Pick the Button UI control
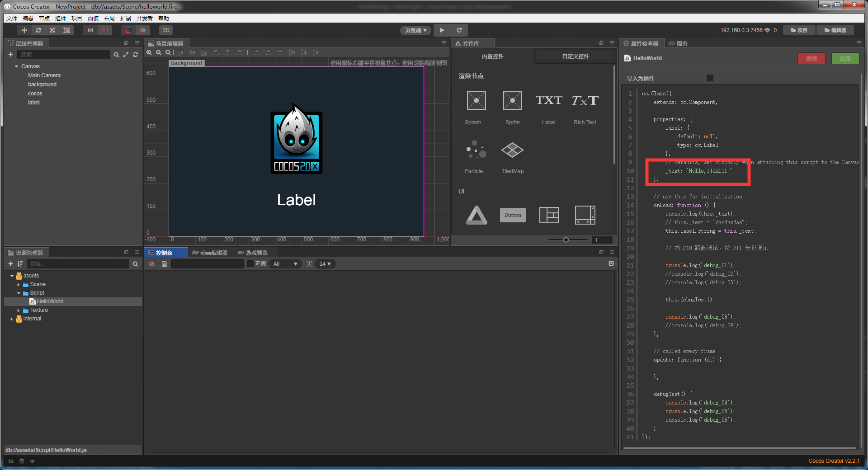Screen dimensions: 868x470 click(x=513, y=215)
